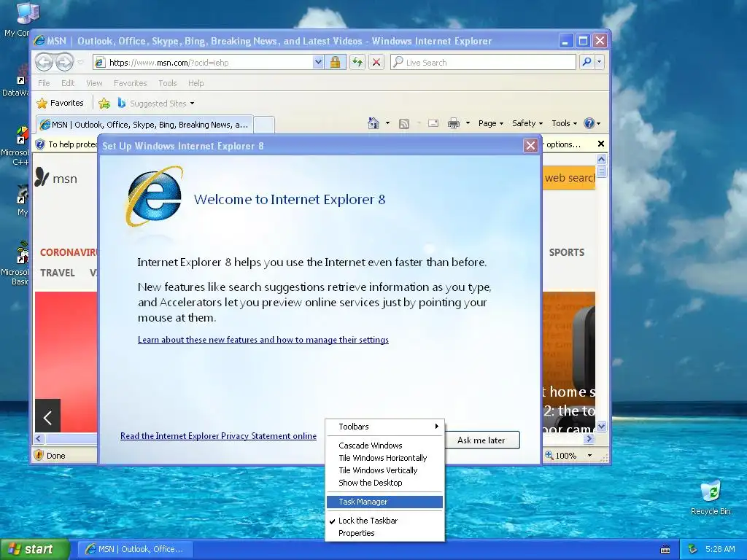Image resolution: width=747 pixels, height=560 pixels.
Task: Click horizontal scrollbar left arrow
Action: pyautogui.click(x=39, y=439)
